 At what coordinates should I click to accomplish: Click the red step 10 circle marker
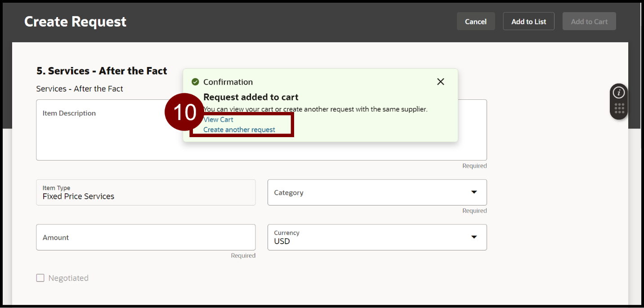pos(185,112)
